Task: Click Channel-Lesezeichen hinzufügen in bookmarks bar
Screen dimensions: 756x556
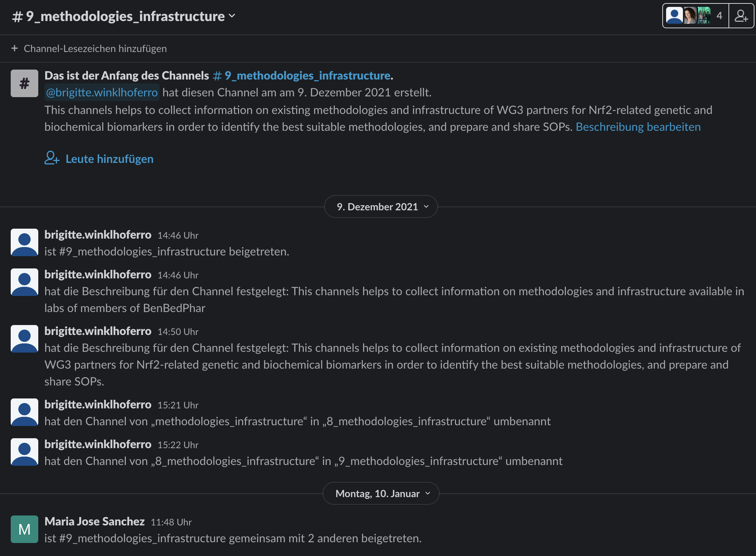Action: [x=95, y=49]
